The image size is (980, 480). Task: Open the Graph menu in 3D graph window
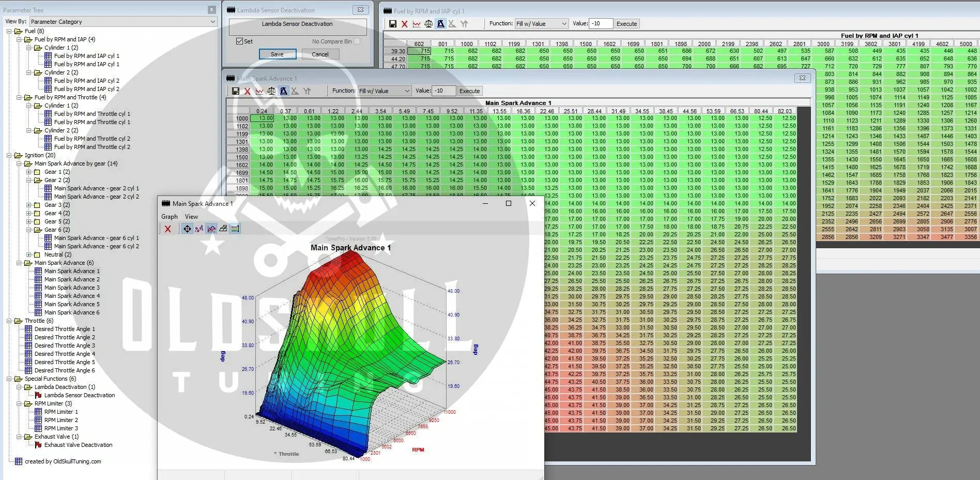(x=169, y=217)
